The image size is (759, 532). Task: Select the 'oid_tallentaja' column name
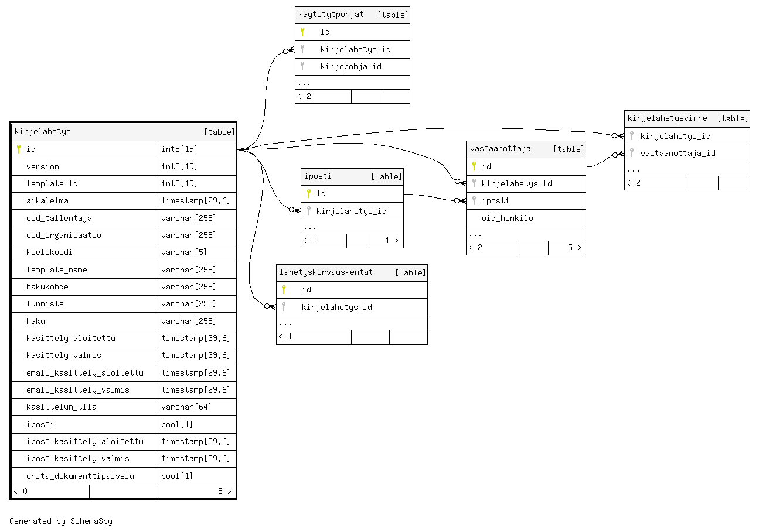pos(59,218)
